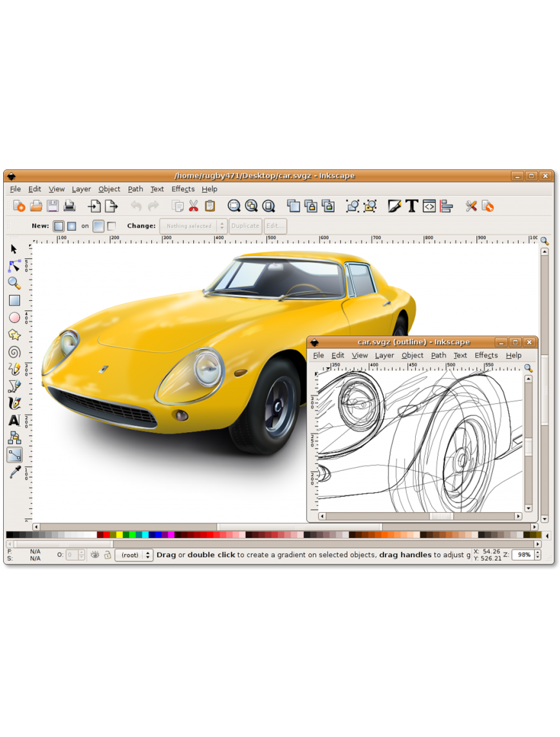This screenshot has height=737, width=560.
Task: Toggle new linear gradient option
Action: point(59,226)
